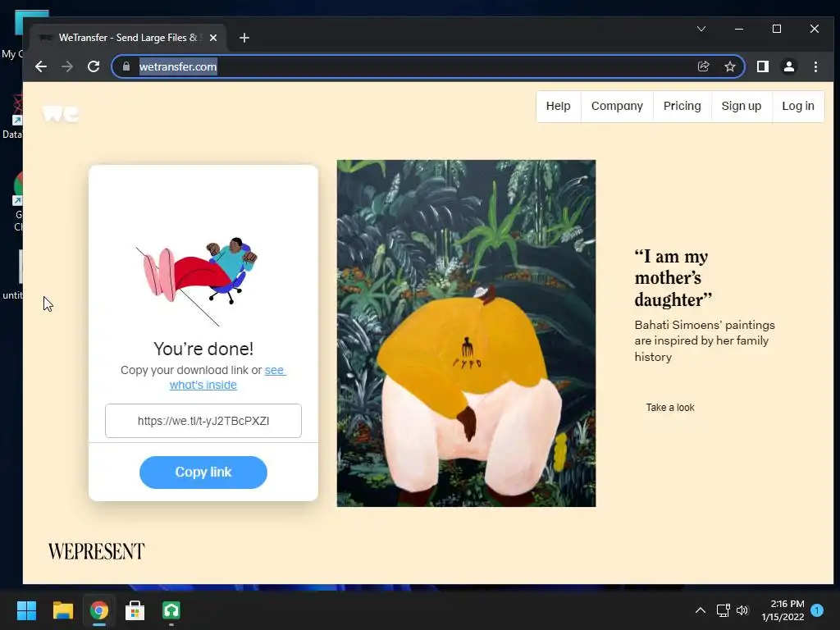The height and width of the screenshot is (630, 840).
Task: Click the browser forward arrow
Action: tap(67, 66)
